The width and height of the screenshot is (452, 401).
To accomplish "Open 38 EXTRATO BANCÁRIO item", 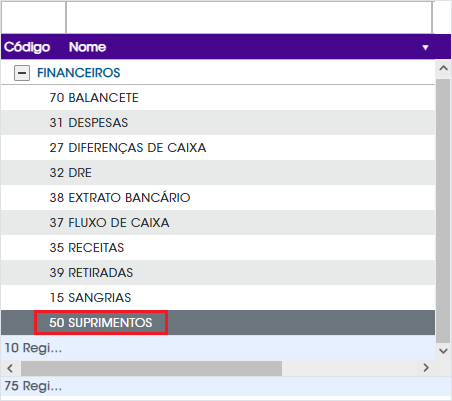I will [218, 198].
